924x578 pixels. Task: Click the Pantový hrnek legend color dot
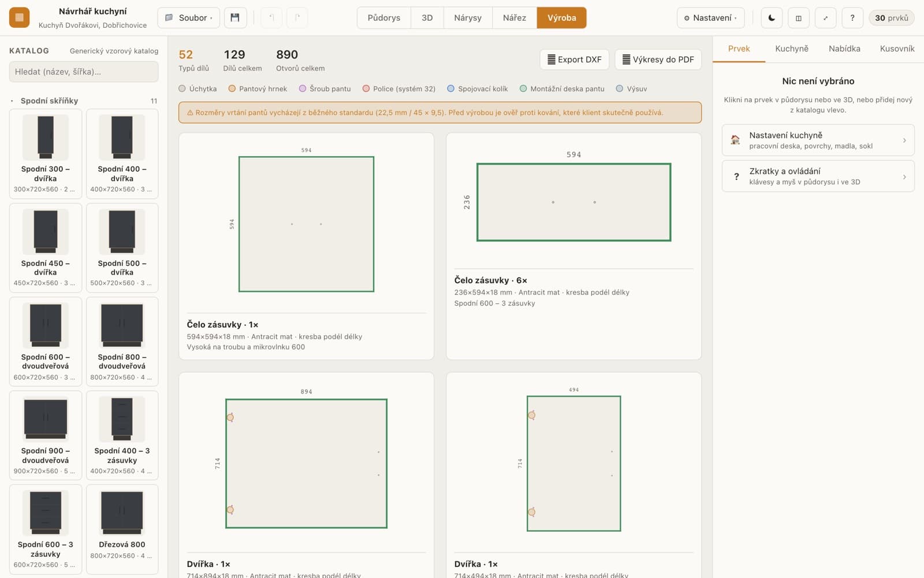tap(232, 88)
